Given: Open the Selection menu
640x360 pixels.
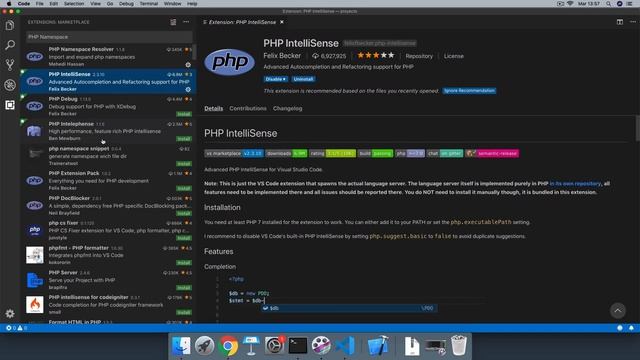Looking at the screenshot, I should [x=74, y=4].
